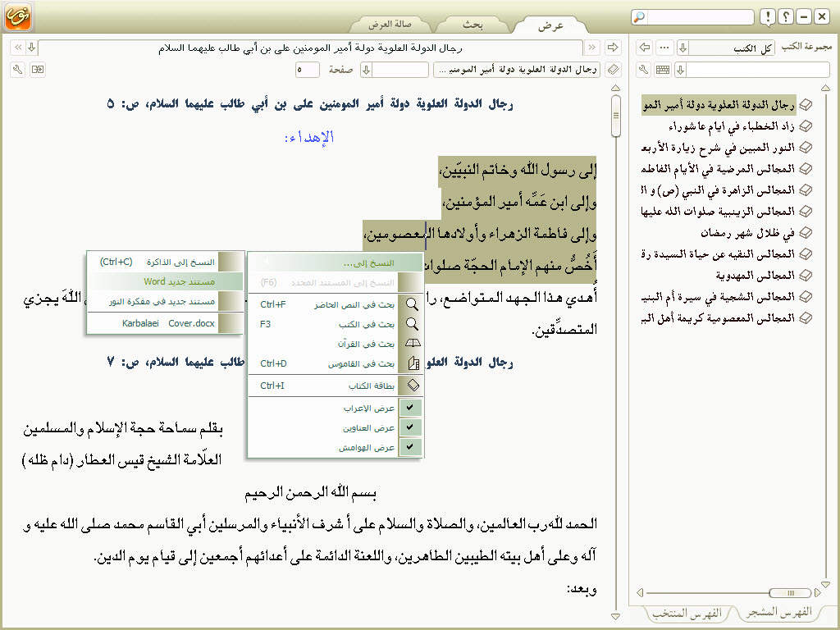Expand the double-chevron at left of the title bar

(18, 48)
